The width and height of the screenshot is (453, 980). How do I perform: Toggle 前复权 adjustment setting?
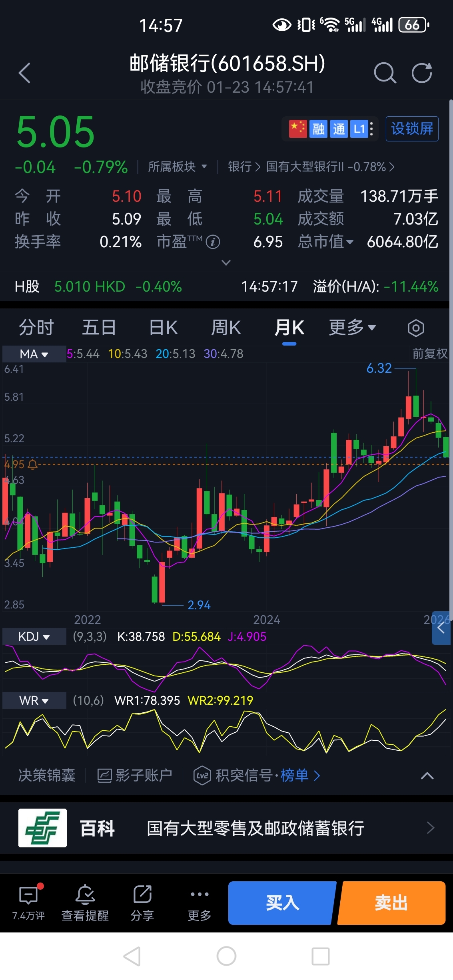tap(430, 354)
